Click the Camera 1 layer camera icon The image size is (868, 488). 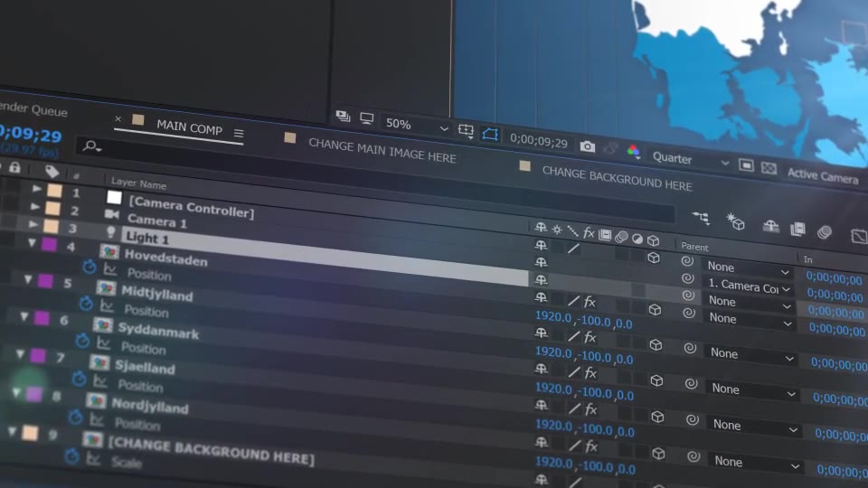coord(112,213)
